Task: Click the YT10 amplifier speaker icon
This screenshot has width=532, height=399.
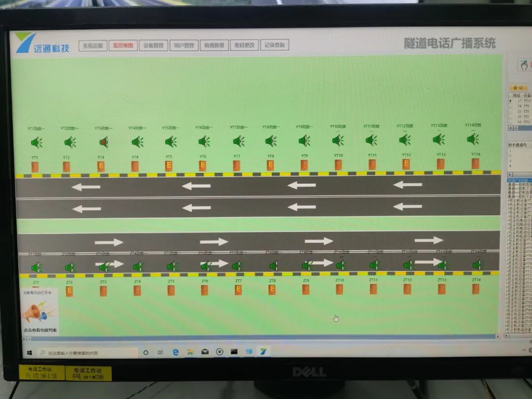Action: [x=337, y=140]
